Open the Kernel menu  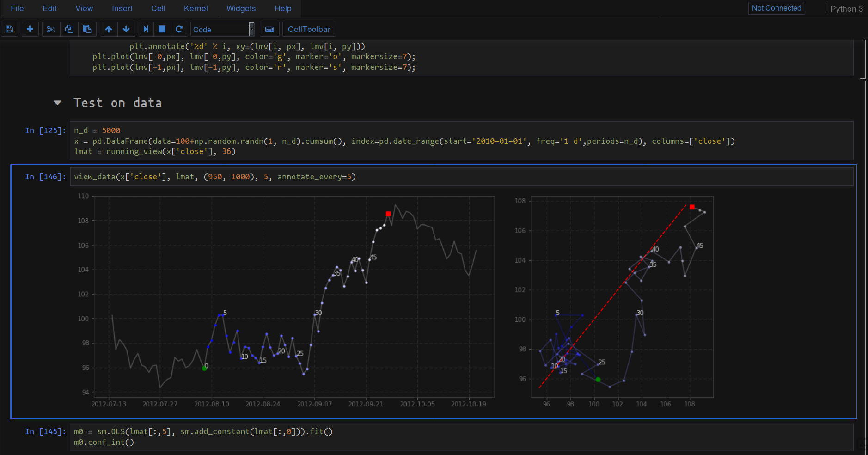tap(196, 8)
